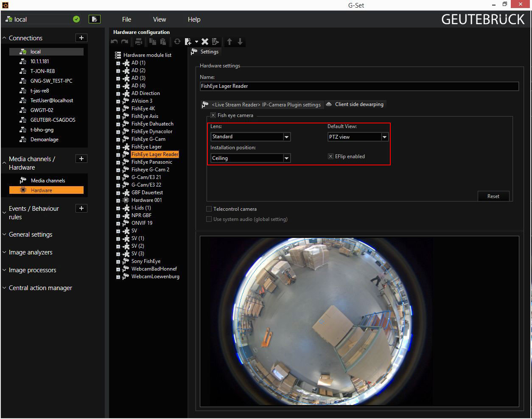Image resolution: width=532 pixels, height=419 pixels.
Task: Select Live Stream Reader IP-Camera Plugin settings tab
Action: pyautogui.click(x=262, y=104)
